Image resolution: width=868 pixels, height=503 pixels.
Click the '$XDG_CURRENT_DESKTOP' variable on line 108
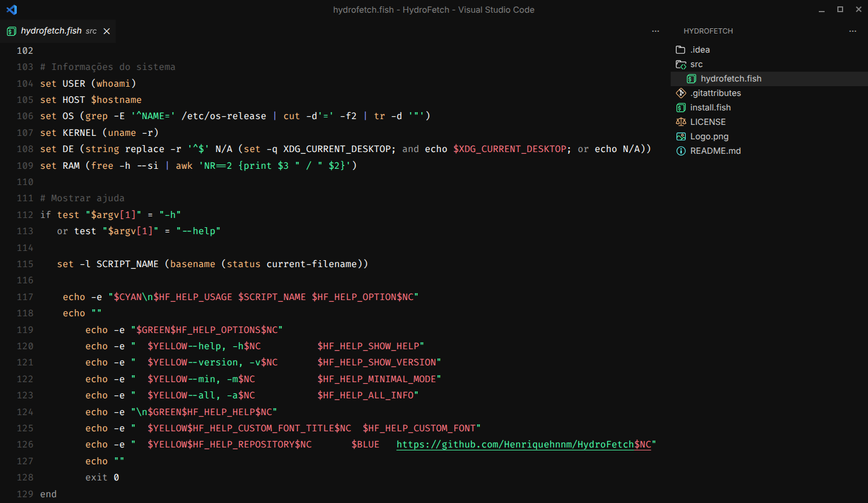click(510, 149)
